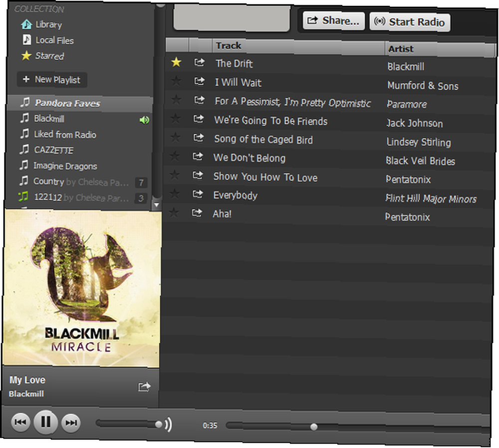Share the now playing song My Love
This screenshot has height=448, width=499.
point(144,387)
